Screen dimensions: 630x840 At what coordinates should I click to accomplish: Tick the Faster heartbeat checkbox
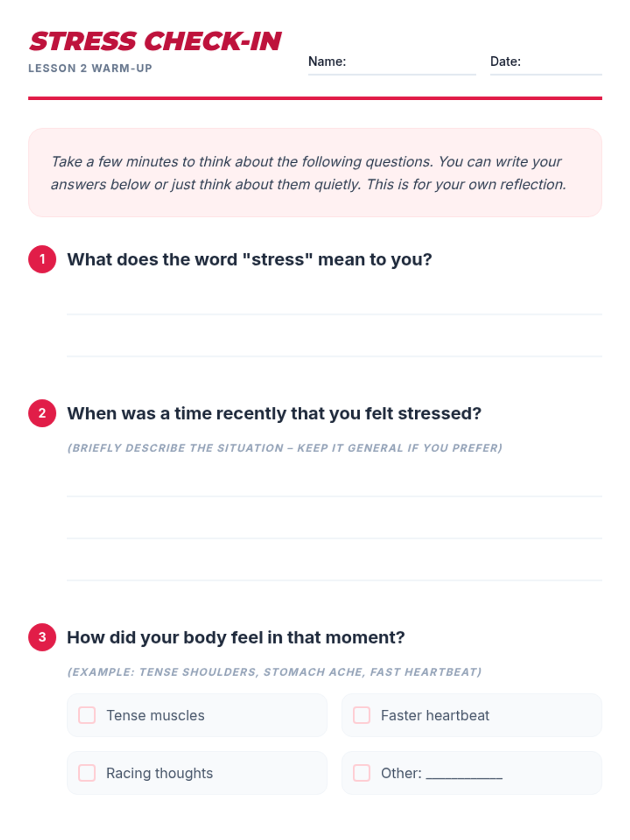[x=362, y=715]
